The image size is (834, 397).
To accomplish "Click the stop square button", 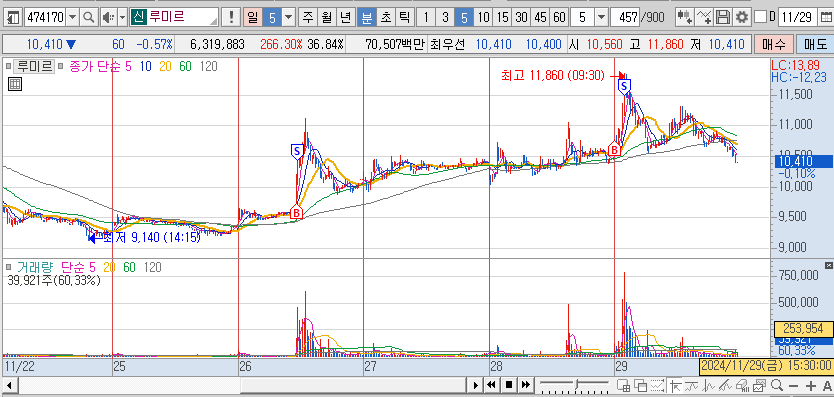I will click(509, 385).
